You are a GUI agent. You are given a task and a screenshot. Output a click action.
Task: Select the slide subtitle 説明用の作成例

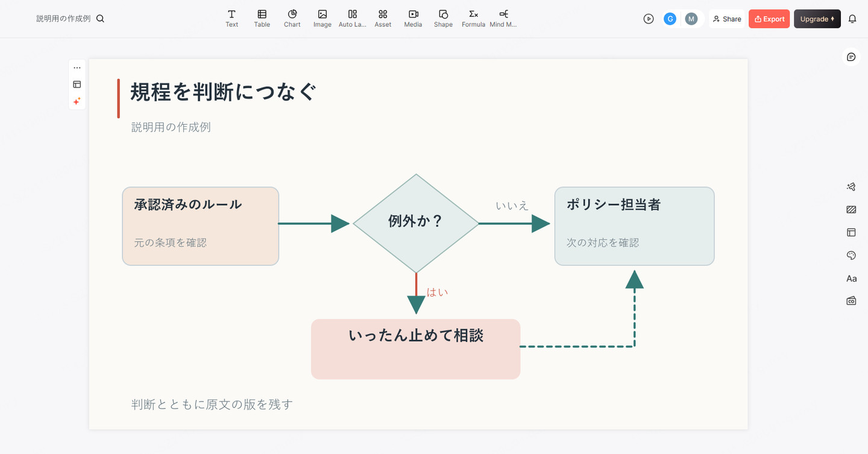[x=171, y=127]
